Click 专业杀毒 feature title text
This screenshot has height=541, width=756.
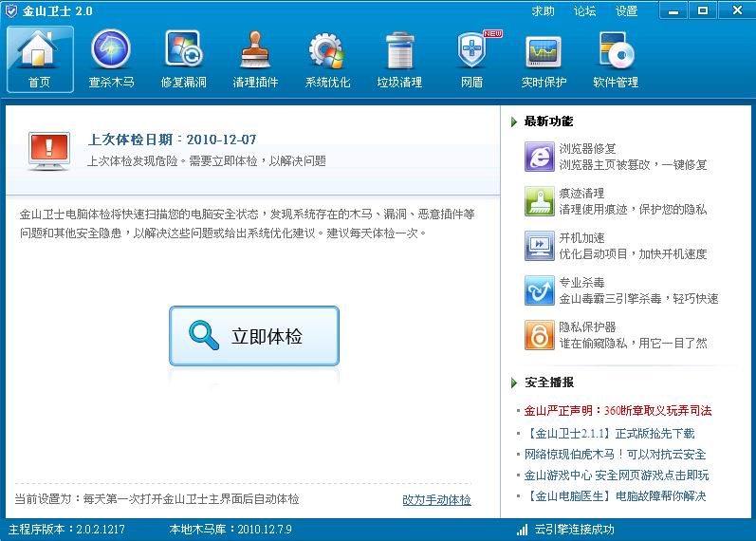pos(581,283)
